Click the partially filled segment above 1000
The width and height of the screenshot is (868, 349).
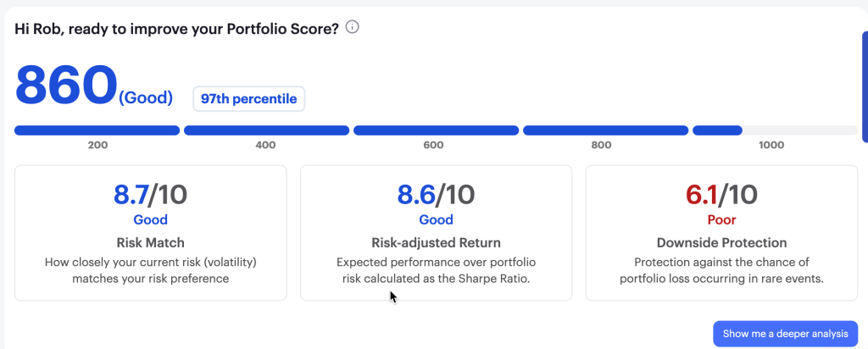click(775, 130)
